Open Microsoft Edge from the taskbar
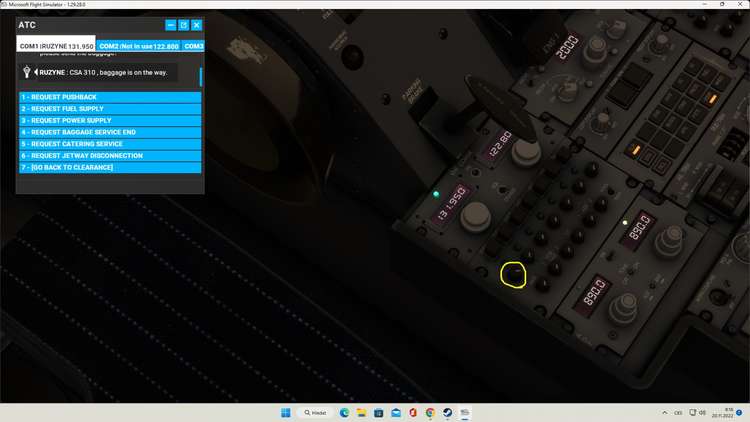This screenshot has height=422, width=750. 344,412
